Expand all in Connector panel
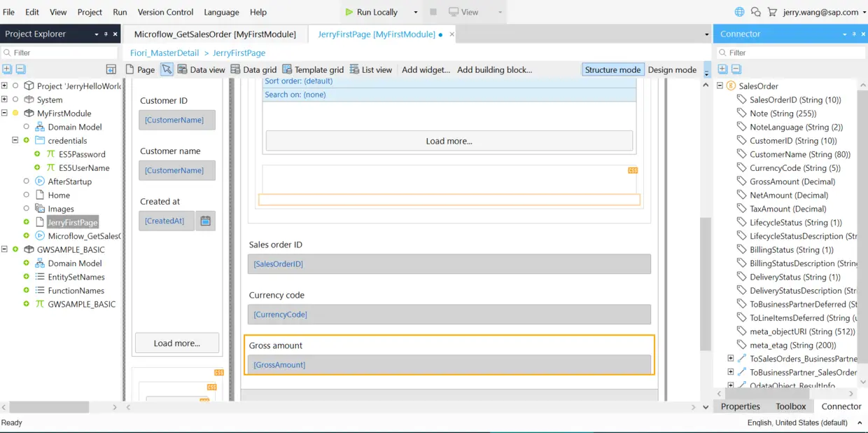This screenshot has height=433, width=868. pyautogui.click(x=722, y=69)
